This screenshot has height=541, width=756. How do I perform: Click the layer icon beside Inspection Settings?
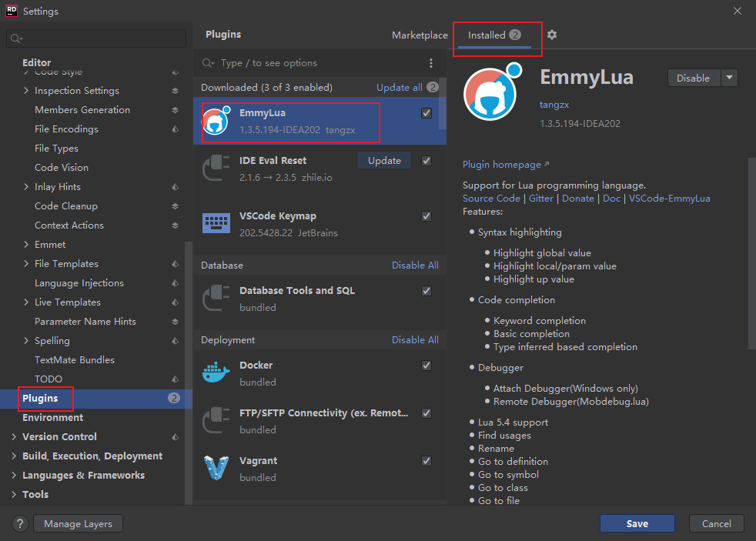175,91
